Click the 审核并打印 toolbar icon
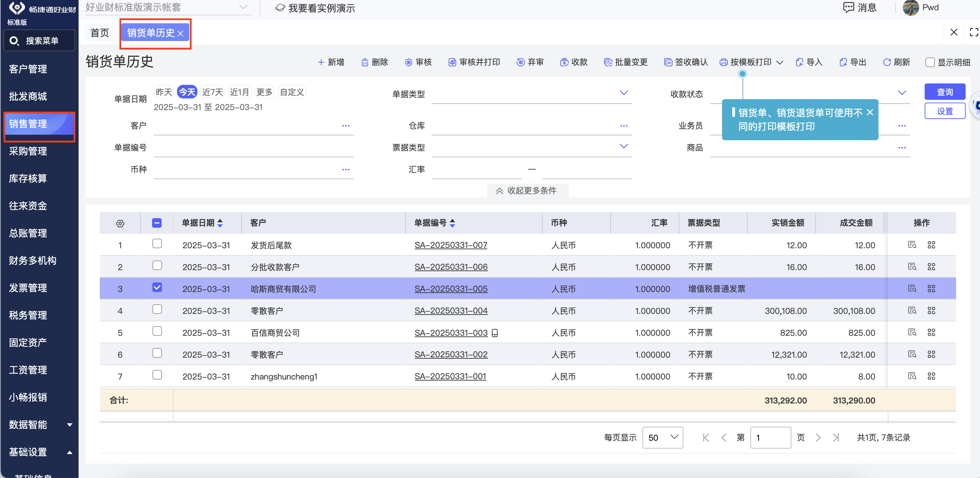The height and width of the screenshot is (478, 980). point(452,62)
